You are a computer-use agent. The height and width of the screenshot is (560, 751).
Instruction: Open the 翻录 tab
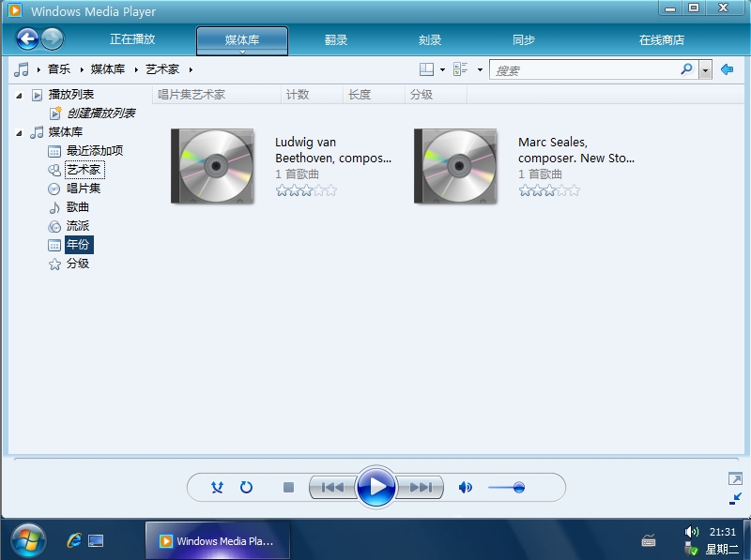336,40
